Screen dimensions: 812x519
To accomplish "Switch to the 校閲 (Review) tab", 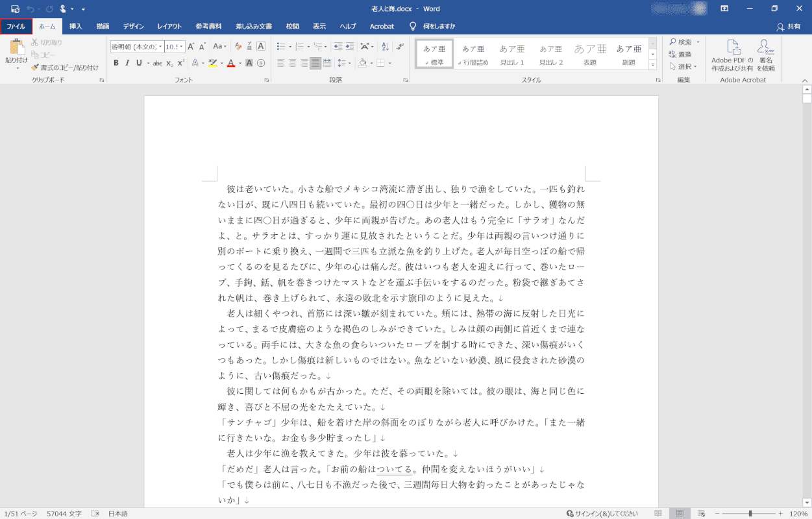I will [x=292, y=27].
